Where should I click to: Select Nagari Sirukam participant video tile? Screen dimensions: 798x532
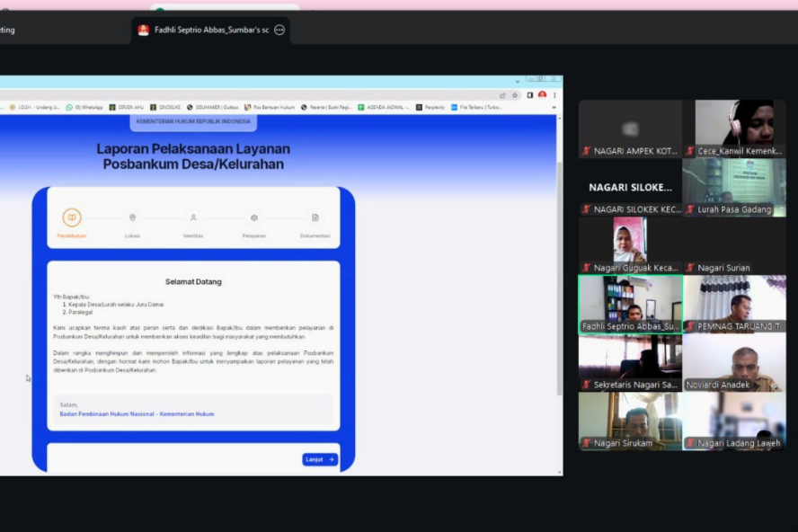click(x=629, y=421)
